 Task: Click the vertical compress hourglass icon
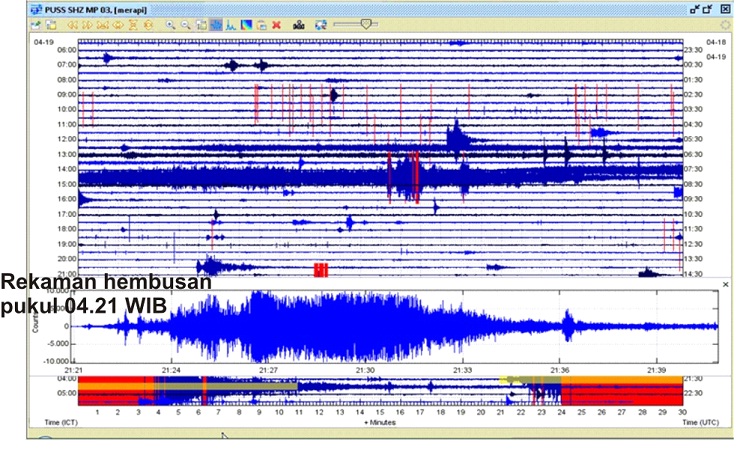click(133, 25)
